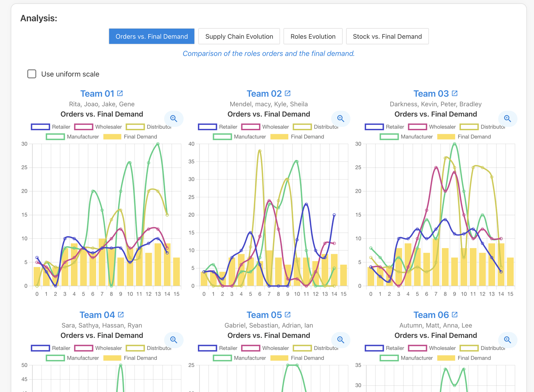Toggle Final Demand series in Team 06 legend
Screen dimensions: 534x392
click(x=464, y=358)
